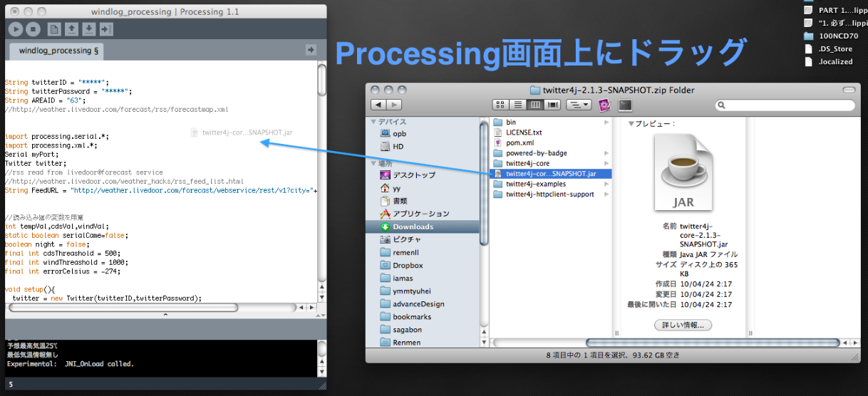868x396 pixels.
Task: Go forward in Finder window
Action: (x=394, y=105)
